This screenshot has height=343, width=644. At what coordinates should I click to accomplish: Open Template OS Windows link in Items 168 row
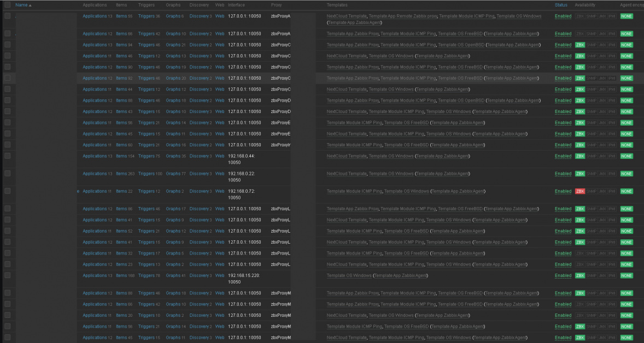(x=349, y=275)
